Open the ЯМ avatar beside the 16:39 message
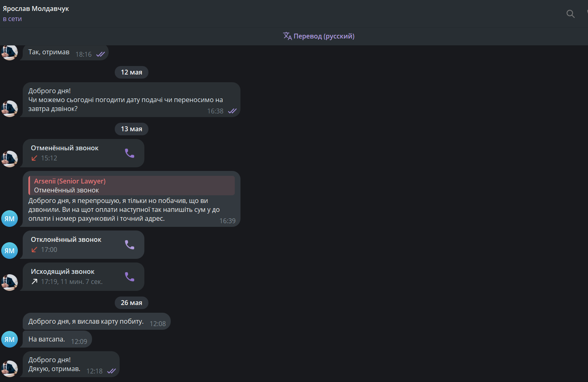The image size is (588, 382). click(10, 219)
